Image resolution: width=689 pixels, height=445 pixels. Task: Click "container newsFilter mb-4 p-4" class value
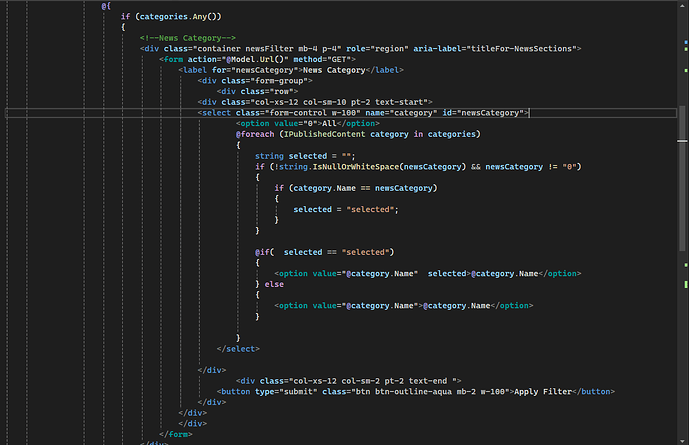tap(267, 49)
